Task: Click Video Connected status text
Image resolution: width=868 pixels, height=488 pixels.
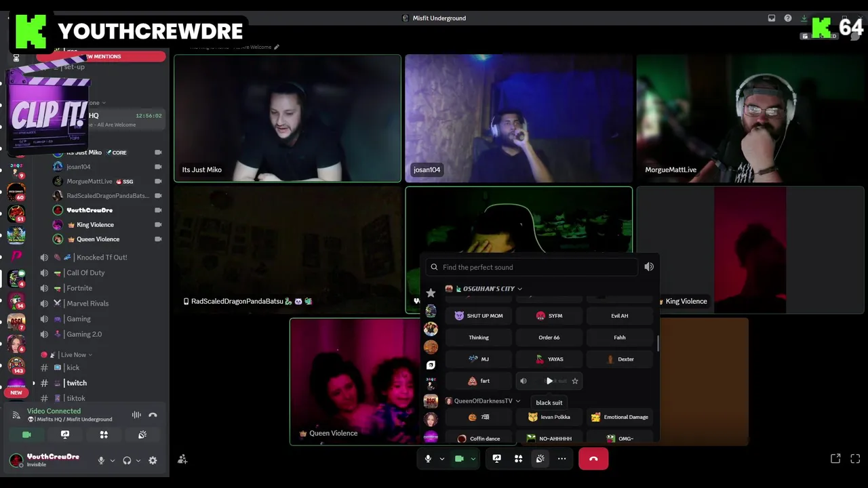Action: click(54, 411)
